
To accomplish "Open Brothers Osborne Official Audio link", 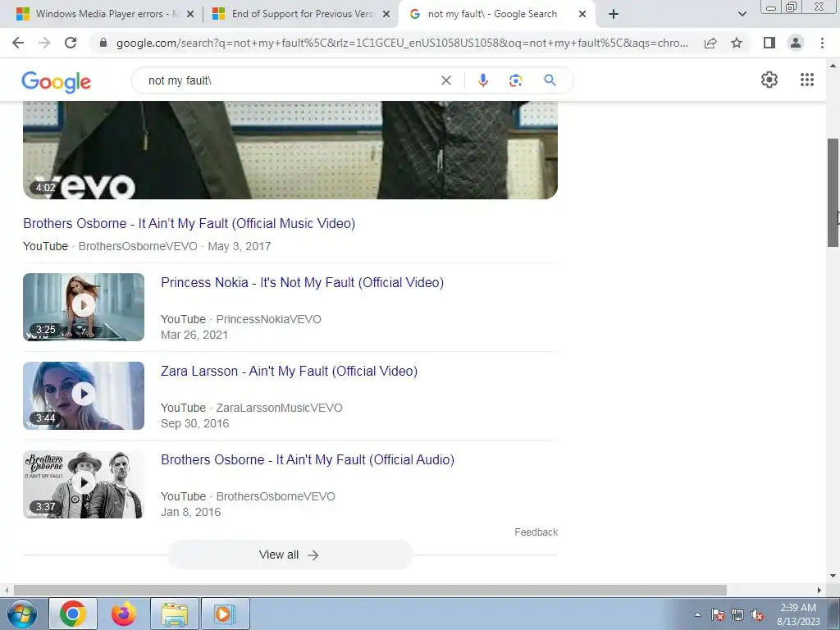I will click(308, 459).
